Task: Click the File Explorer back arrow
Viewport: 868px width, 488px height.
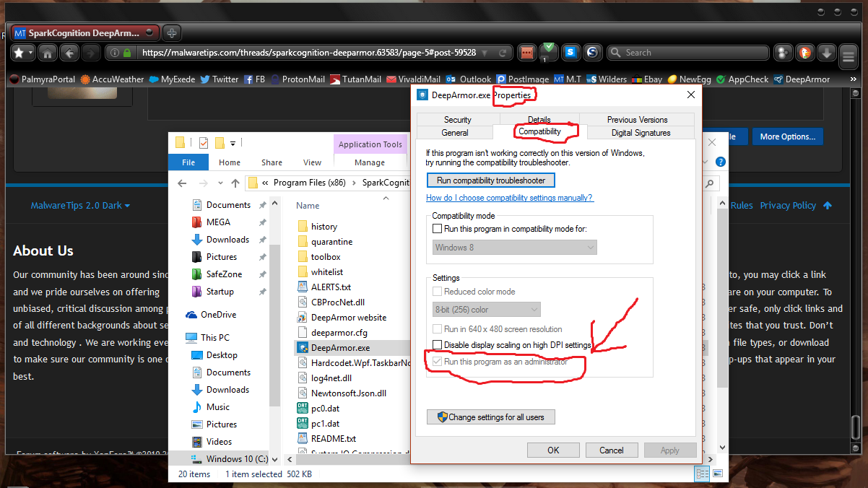Action: (183, 183)
